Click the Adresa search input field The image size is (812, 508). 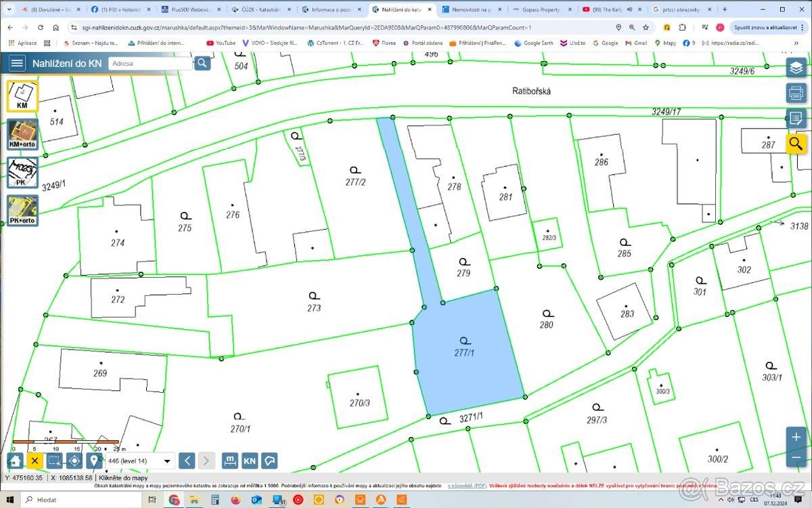click(150, 63)
